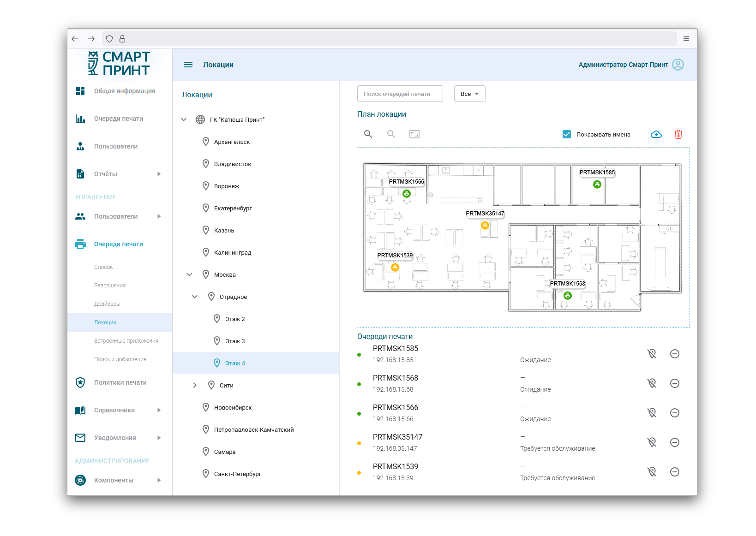Remove PRTMSK35147 pin from the plan

click(652, 442)
